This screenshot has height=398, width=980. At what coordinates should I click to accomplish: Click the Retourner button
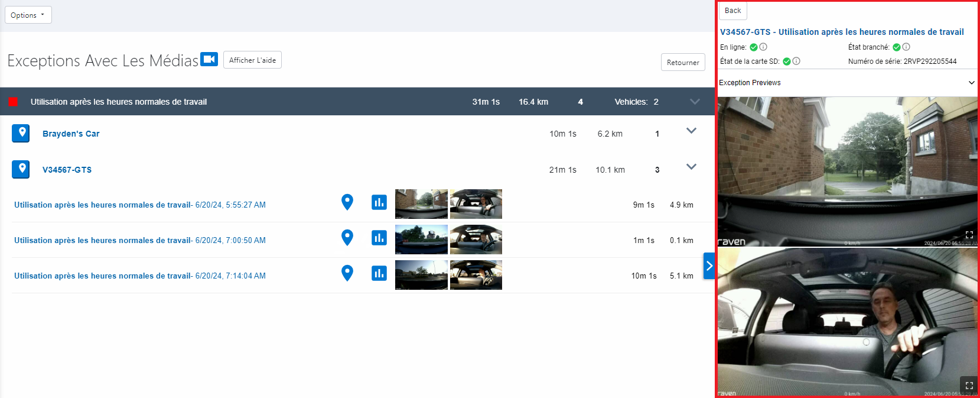click(683, 62)
